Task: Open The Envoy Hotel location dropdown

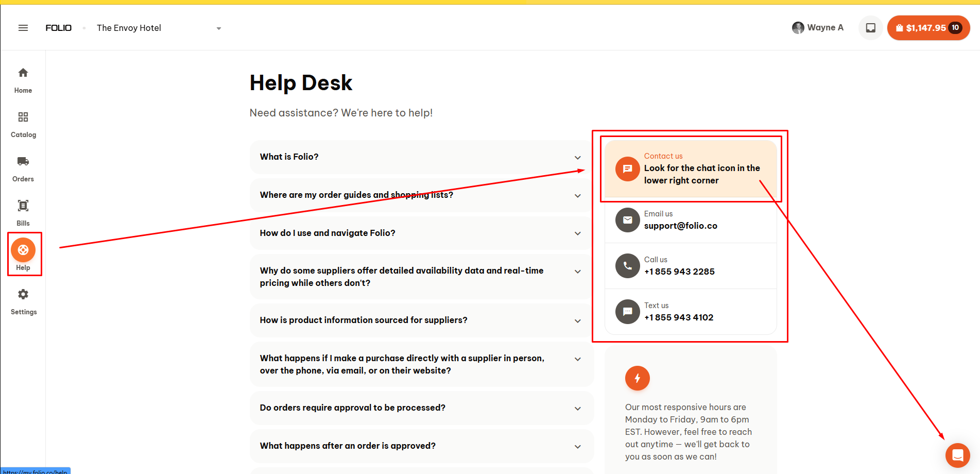Action: click(159, 28)
